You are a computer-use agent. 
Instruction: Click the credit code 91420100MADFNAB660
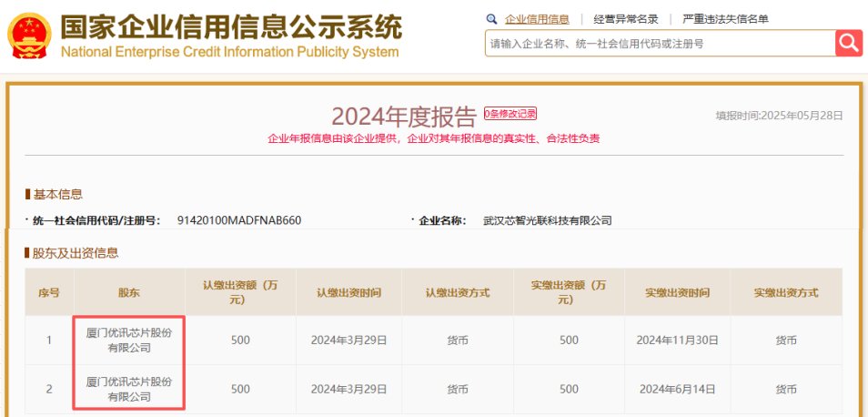point(239,220)
